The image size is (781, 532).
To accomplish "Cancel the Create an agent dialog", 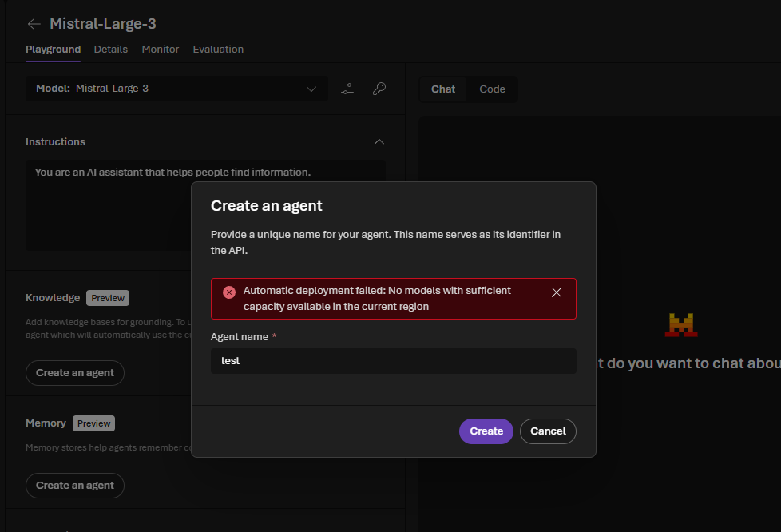I will pos(548,431).
